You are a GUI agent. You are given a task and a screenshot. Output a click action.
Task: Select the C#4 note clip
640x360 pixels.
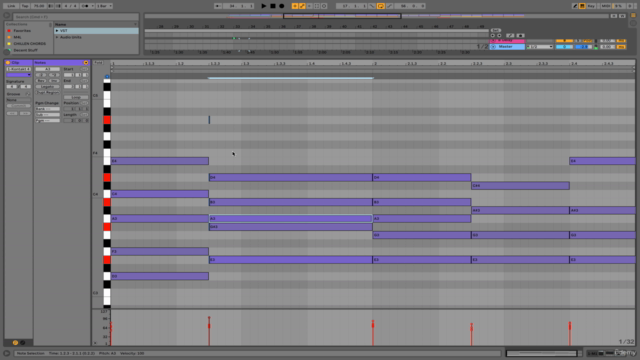pyautogui.click(x=520, y=186)
